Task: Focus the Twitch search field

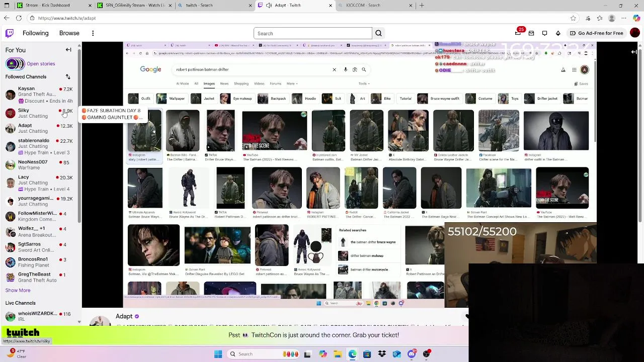Action: (x=313, y=33)
